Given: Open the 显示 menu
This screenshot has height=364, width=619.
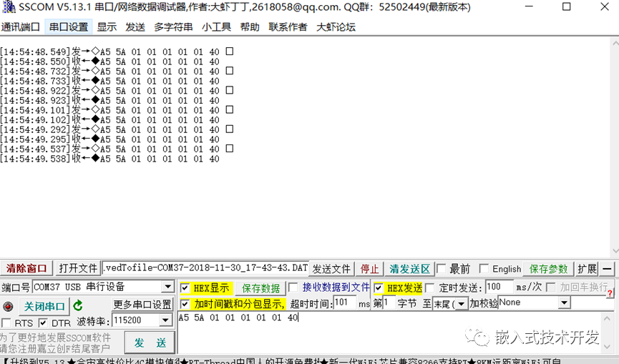Looking at the screenshot, I should (x=107, y=26).
